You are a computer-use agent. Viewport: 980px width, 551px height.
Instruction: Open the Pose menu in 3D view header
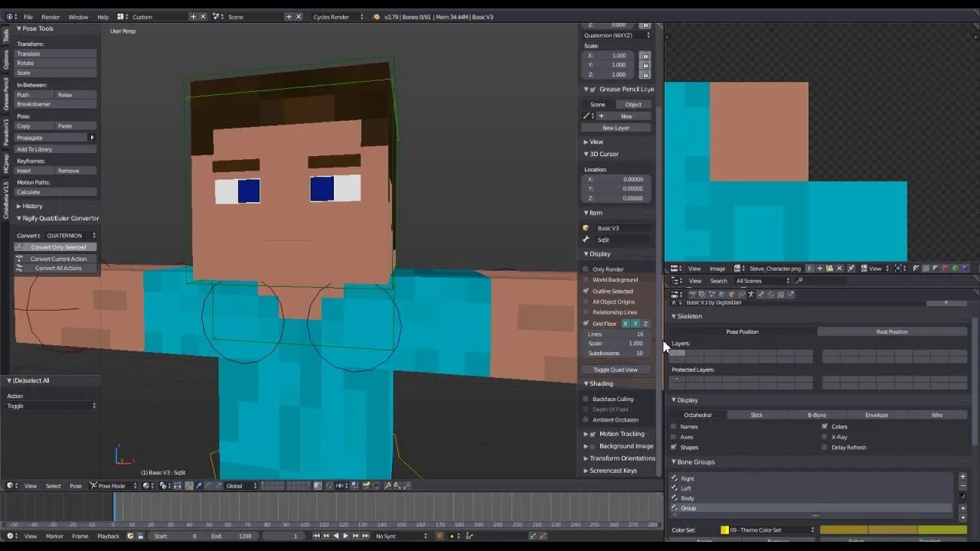coord(76,486)
